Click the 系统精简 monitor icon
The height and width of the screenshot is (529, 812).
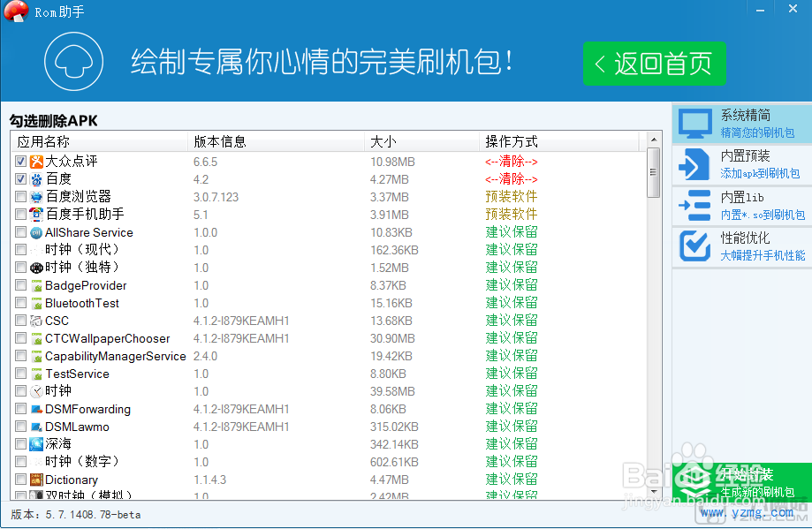pos(695,124)
